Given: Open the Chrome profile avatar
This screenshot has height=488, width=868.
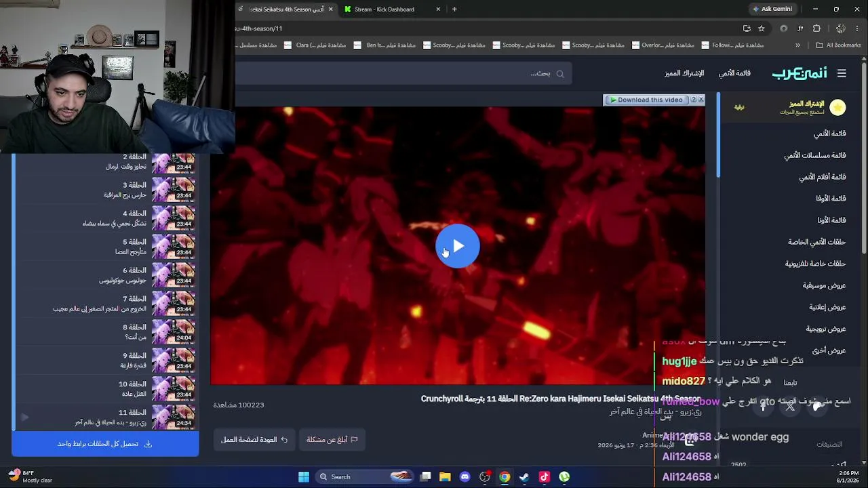Looking at the screenshot, I should (x=841, y=28).
